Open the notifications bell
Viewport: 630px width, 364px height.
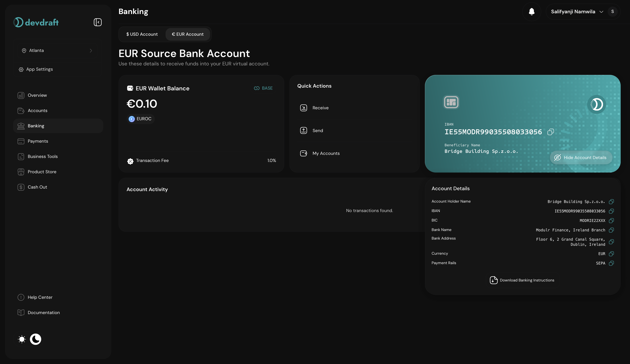click(x=531, y=11)
